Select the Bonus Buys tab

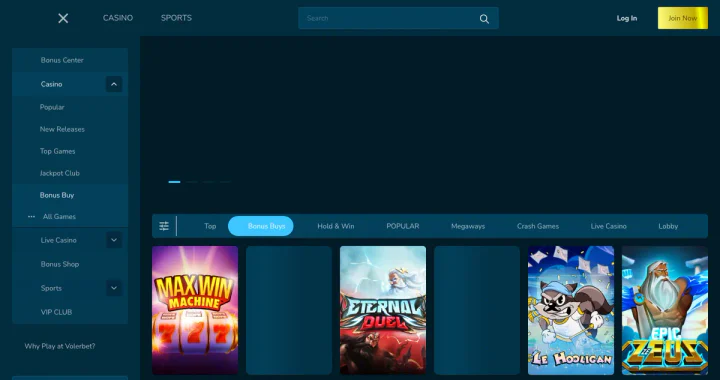[x=261, y=226]
